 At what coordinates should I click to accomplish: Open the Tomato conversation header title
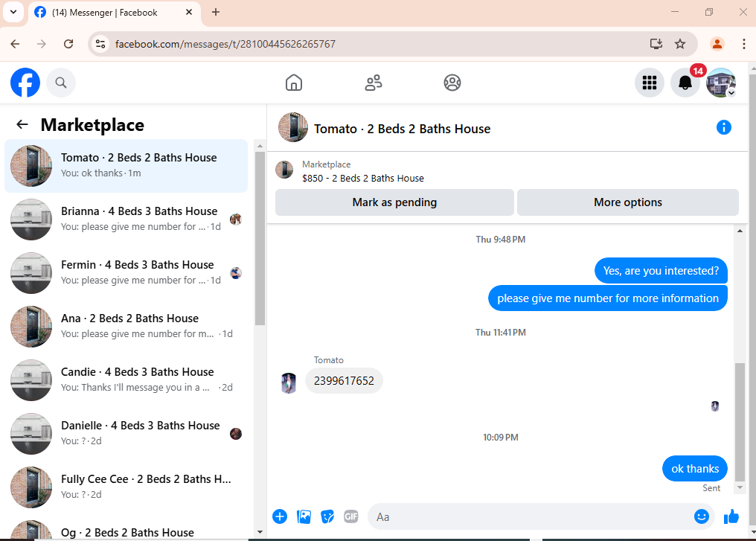pos(402,129)
